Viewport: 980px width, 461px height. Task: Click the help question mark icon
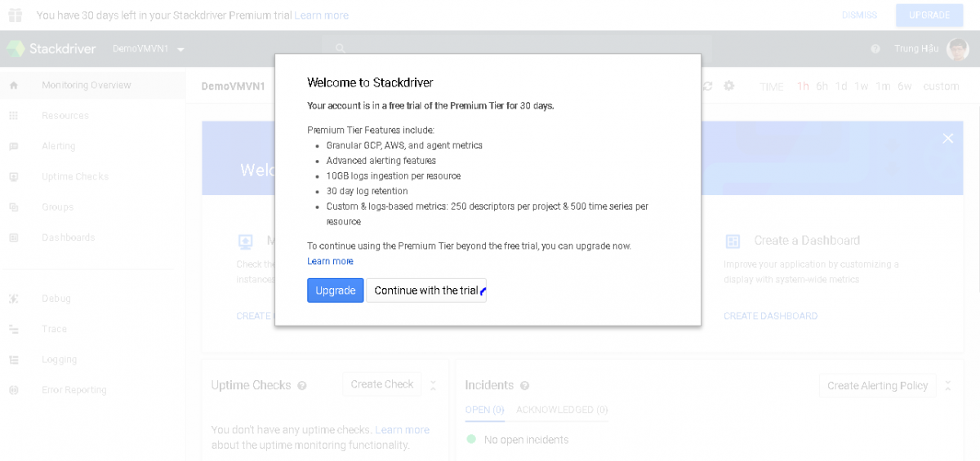tap(875, 49)
